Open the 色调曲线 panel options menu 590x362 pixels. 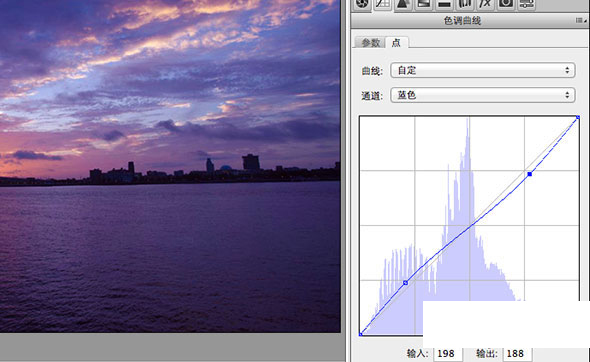point(581,20)
